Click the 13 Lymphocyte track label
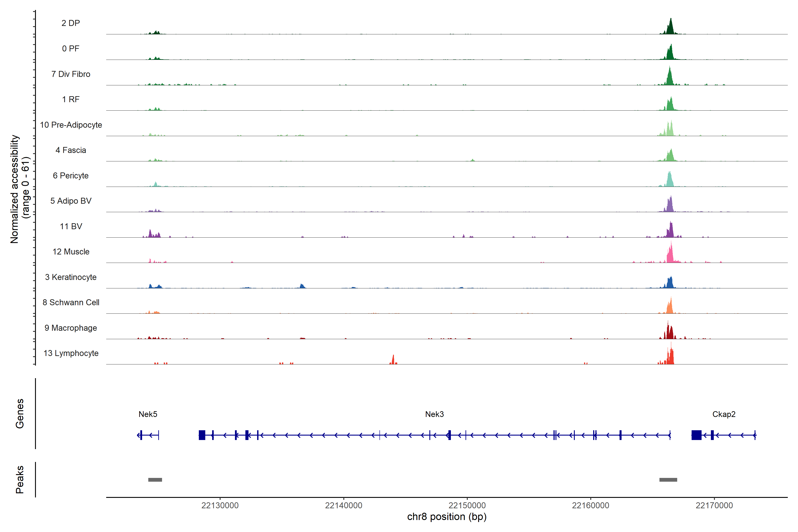This screenshot has width=798, height=532. 71,353
